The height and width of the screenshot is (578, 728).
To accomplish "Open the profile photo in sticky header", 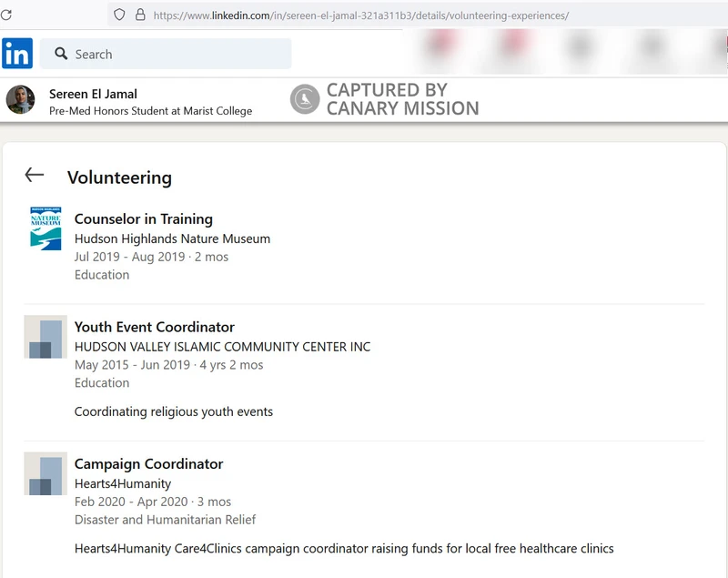I will pos(20,100).
